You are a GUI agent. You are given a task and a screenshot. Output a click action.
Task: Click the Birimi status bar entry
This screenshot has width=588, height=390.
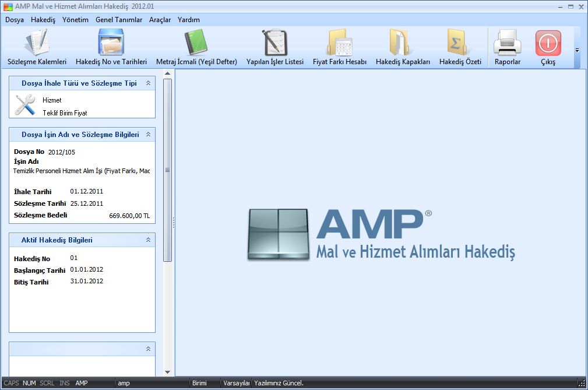199,383
